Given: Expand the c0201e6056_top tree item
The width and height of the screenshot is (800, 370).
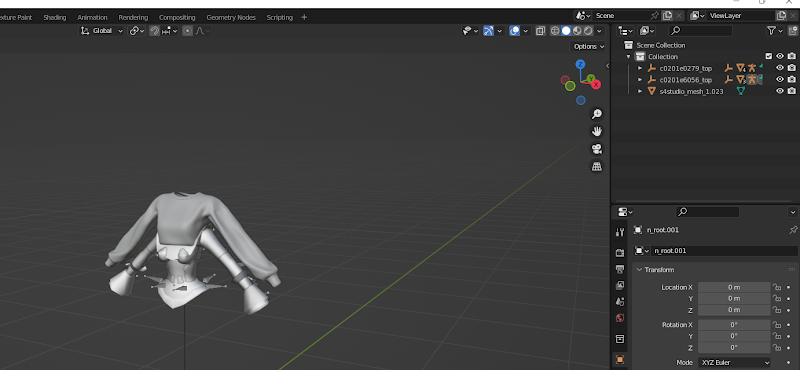Looking at the screenshot, I should 640,80.
